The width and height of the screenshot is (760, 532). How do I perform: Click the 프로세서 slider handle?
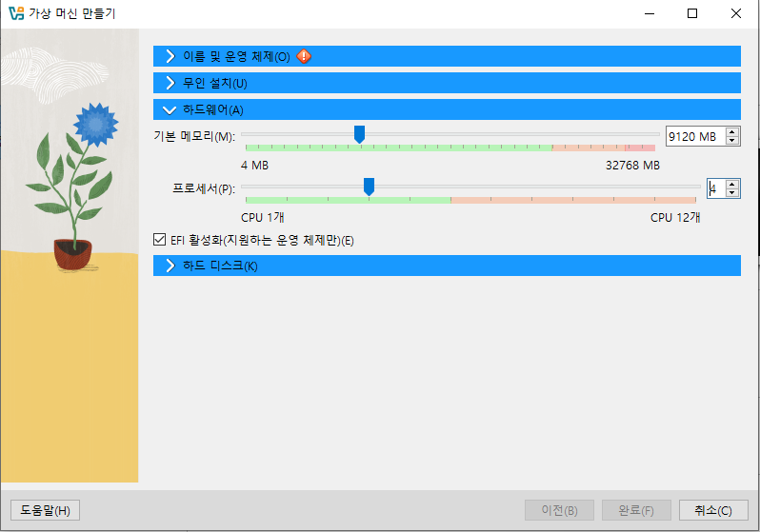pyautogui.click(x=369, y=187)
